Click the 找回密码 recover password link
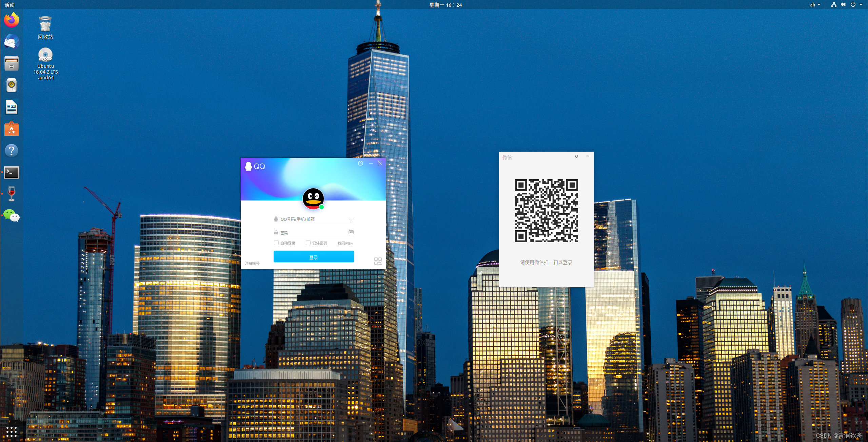 345,243
